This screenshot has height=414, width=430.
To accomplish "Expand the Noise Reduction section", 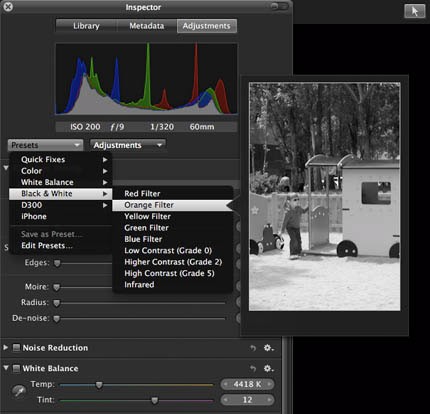I will (x=6, y=347).
